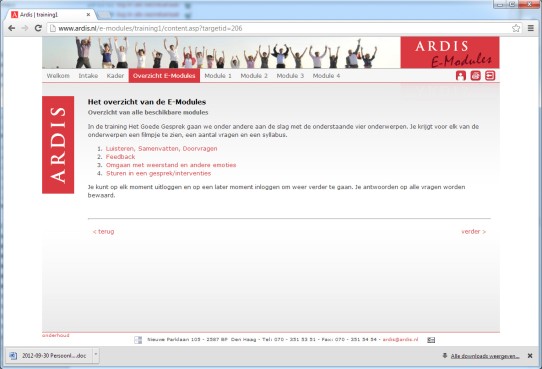Open the user profile icon in the navigation bar
Screen dimensions: 542x369
[460, 76]
